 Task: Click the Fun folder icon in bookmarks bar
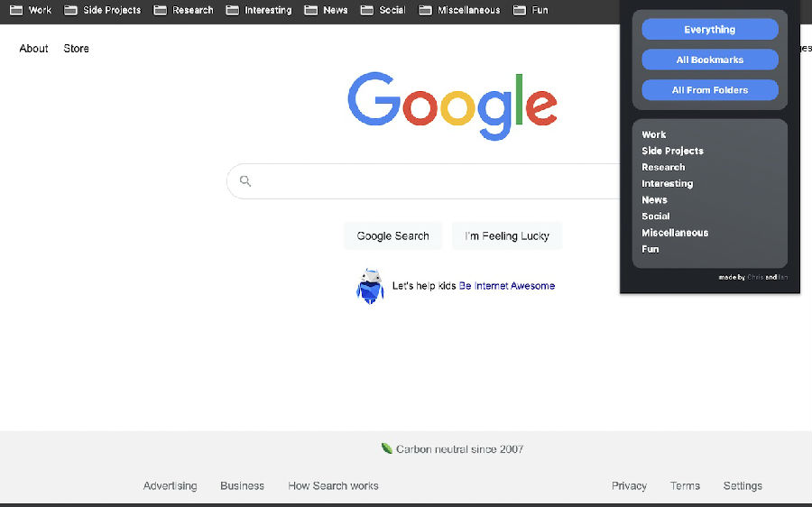[x=520, y=10]
